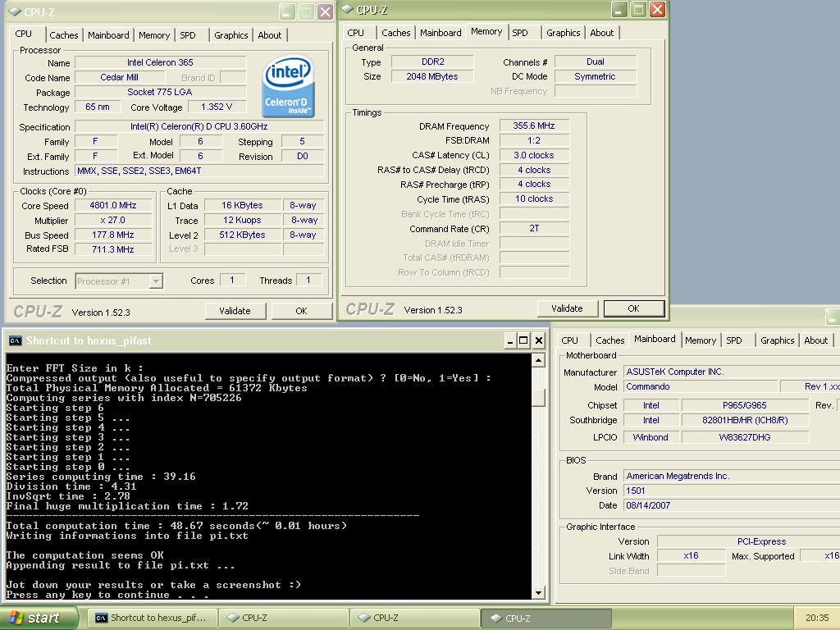Viewport: 840px width, 630px height.
Task: Minimize the CPU-Z Memory window
Action: [619, 10]
